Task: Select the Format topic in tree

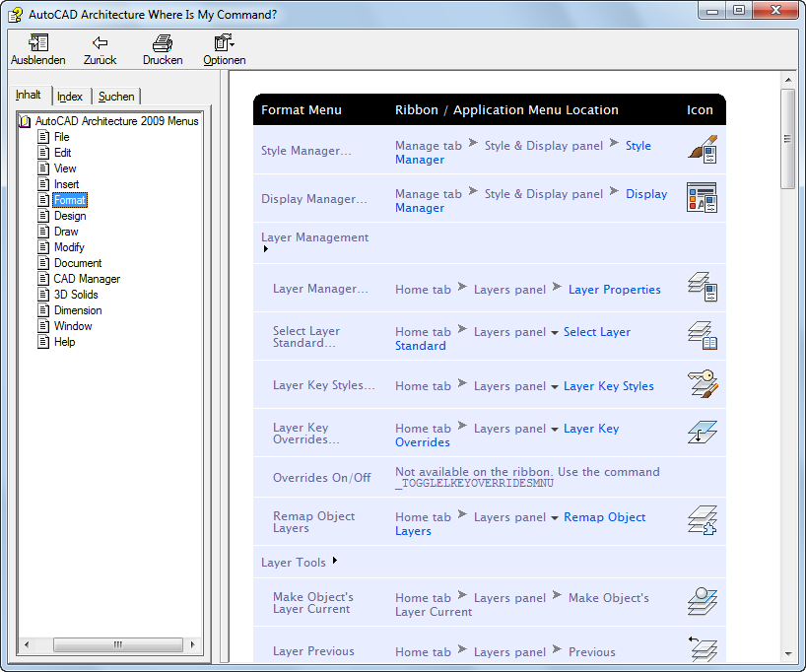Action: (x=70, y=200)
